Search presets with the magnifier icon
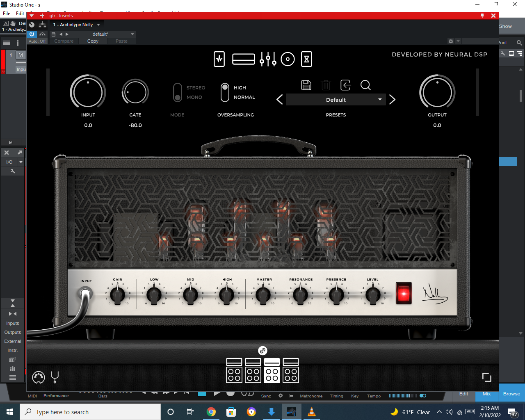The image size is (525, 420). click(x=365, y=85)
